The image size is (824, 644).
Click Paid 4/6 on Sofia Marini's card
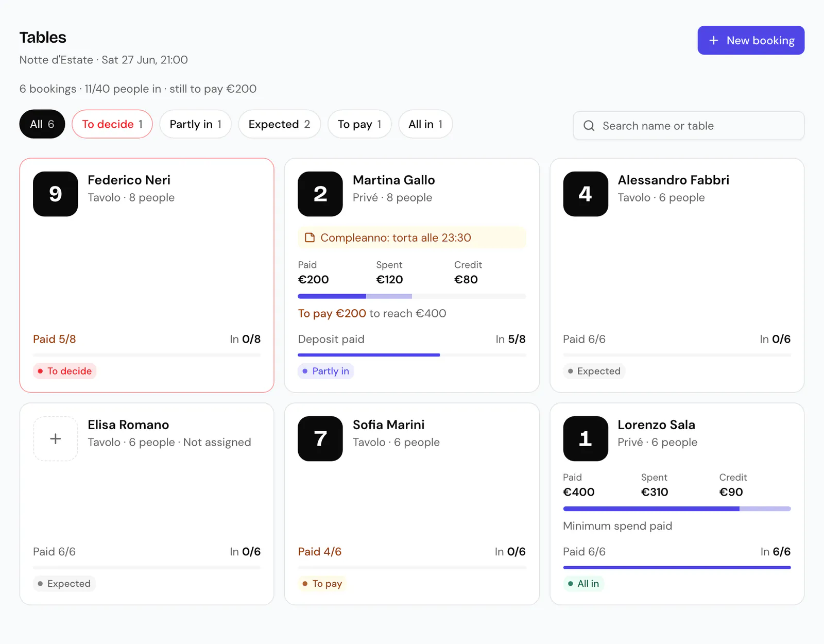pyautogui.click(x=319, y=552)
